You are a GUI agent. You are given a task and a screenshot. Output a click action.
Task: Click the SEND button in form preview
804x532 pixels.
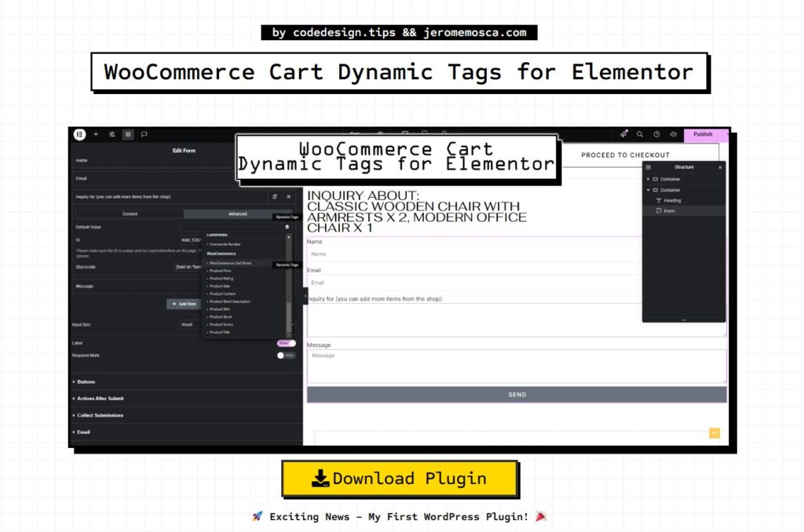click(517, 395)
